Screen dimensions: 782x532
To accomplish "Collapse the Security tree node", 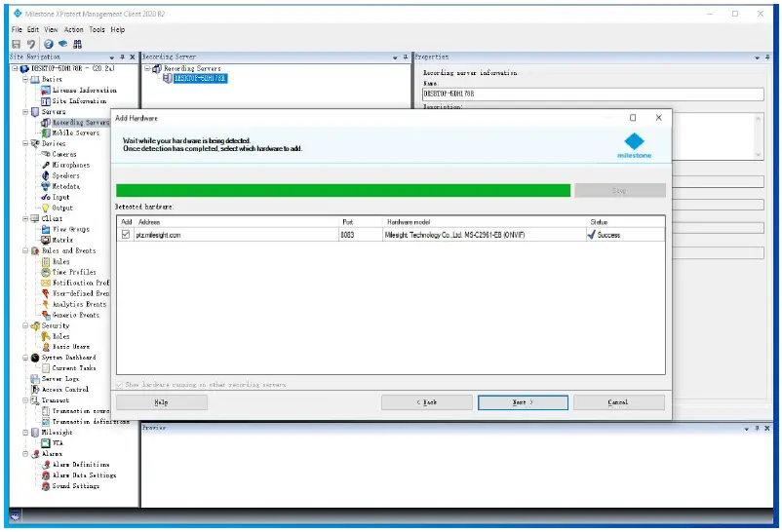I will pos(25,325).
